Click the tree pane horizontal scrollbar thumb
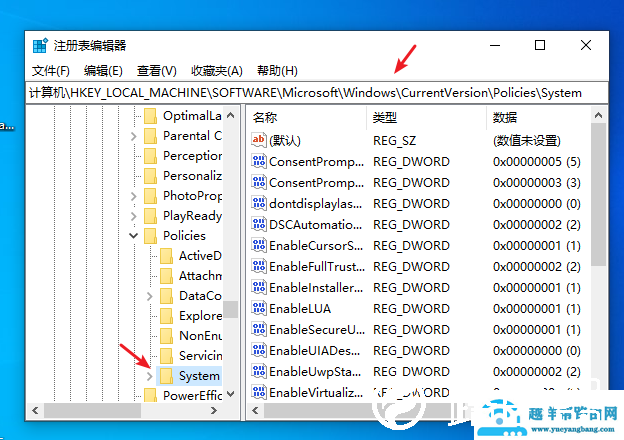Viewport: 624px width, 440px height. (x=93, y=411)
